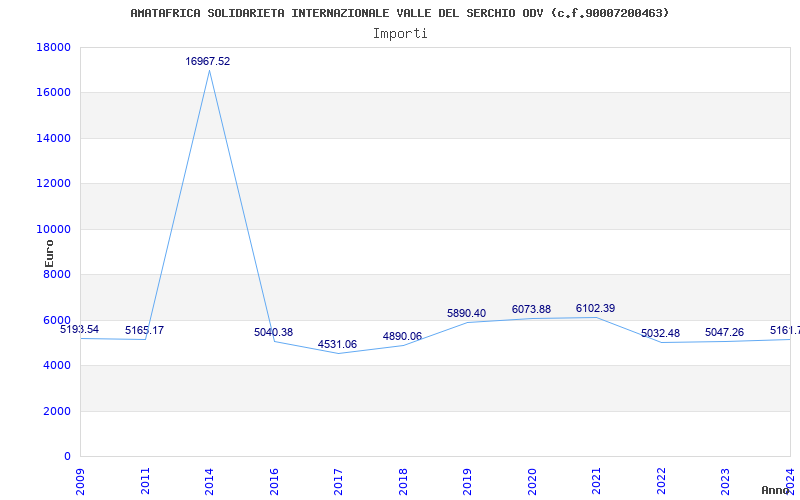Click the 5040.38 value label
Screen dimensions: 800x500
273,333
